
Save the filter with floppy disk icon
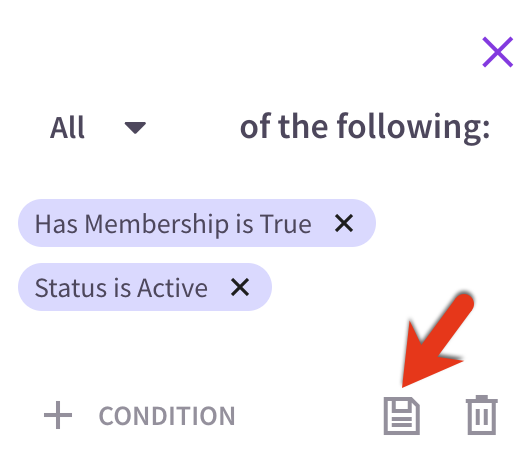point(402,416)
